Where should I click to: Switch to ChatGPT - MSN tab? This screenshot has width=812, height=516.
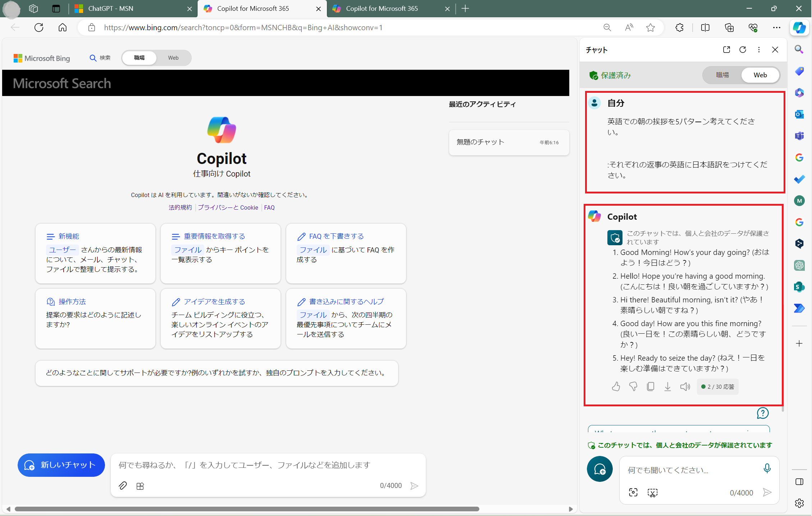pyautogui.click(x=133, y=9)
